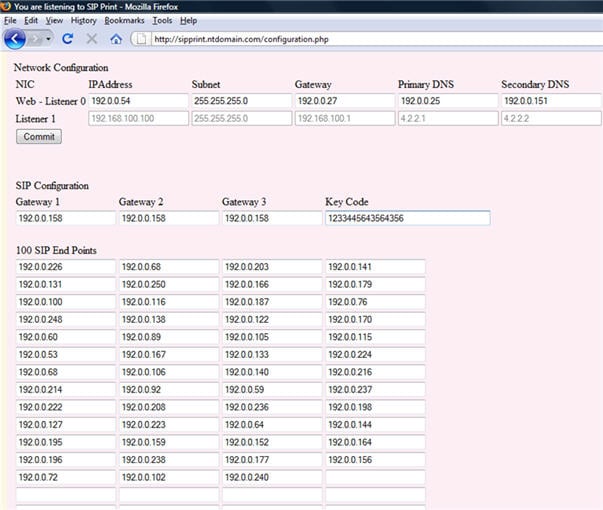Open the History menu
Image resolution: width=603 pixels, height=510 pixels.
coord(84,20)
